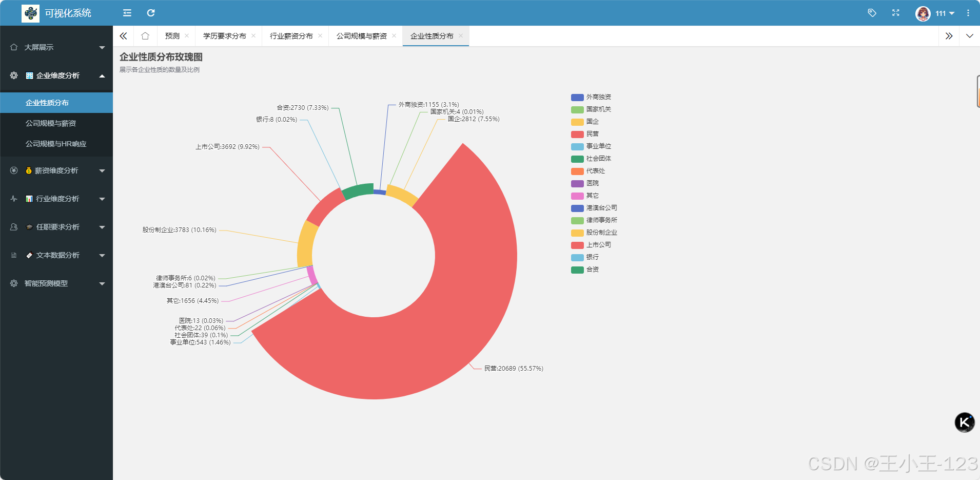Collapse sidebar with the hamburger menu icon
This screenshot has height=480, width=980.
(x=127, y=13)
